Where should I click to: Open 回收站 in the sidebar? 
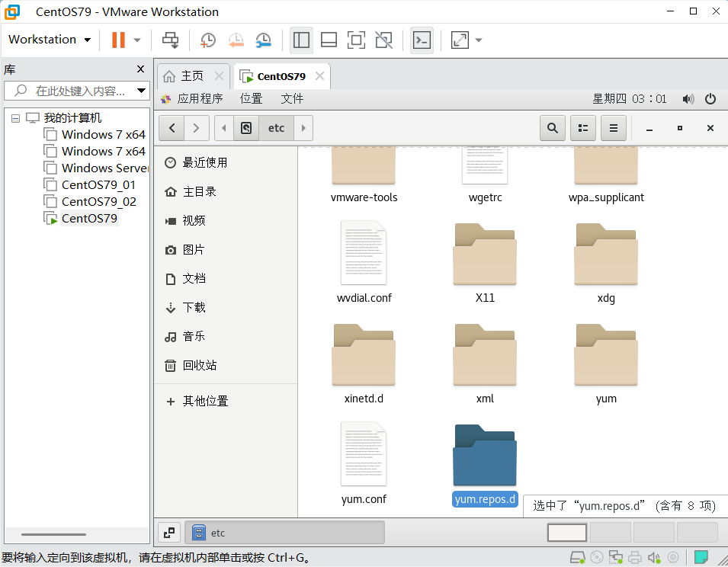pos(226,365)
